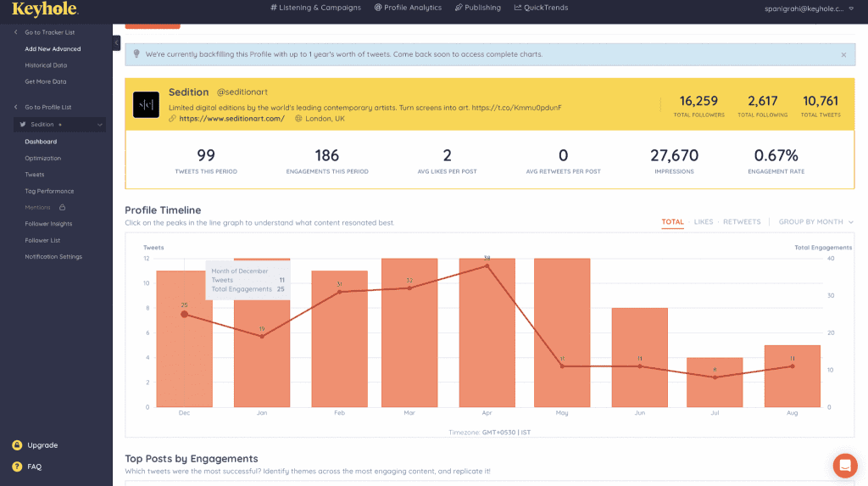This screenshot has height=486, width=868.
Task: Click the Keyhole logo
Action: click(45, 8)
